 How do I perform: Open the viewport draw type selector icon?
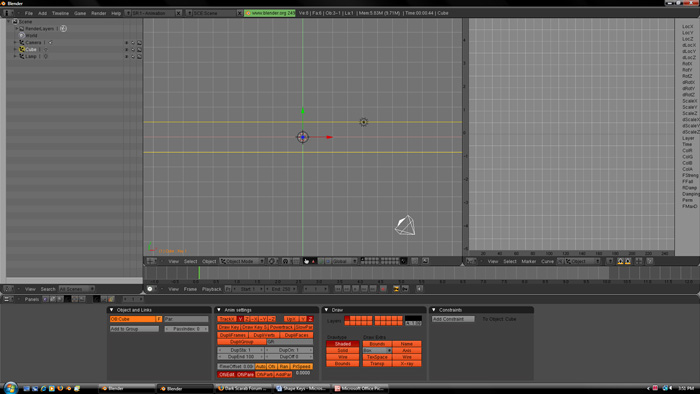pyautogui.click(x=272, y=261)
